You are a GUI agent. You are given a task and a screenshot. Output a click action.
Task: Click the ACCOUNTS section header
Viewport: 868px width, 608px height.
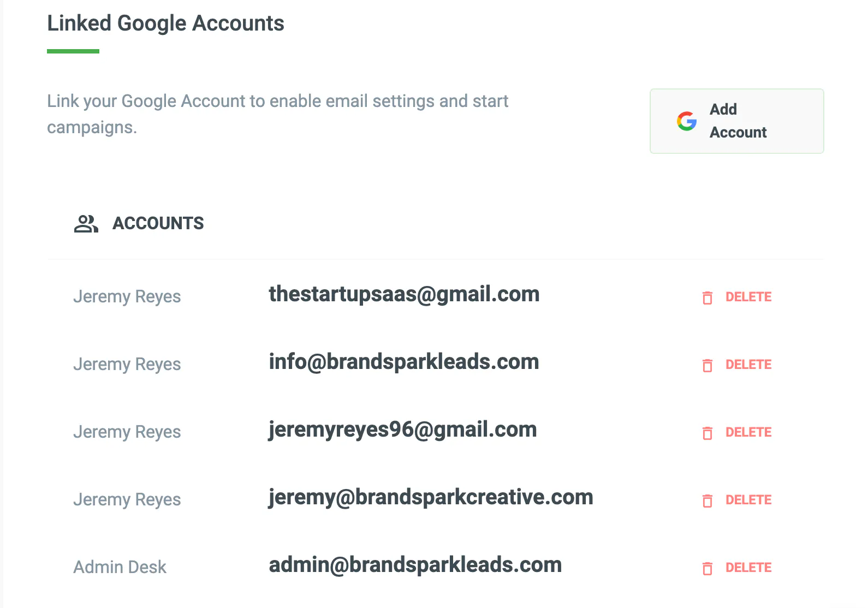point(158,223)
